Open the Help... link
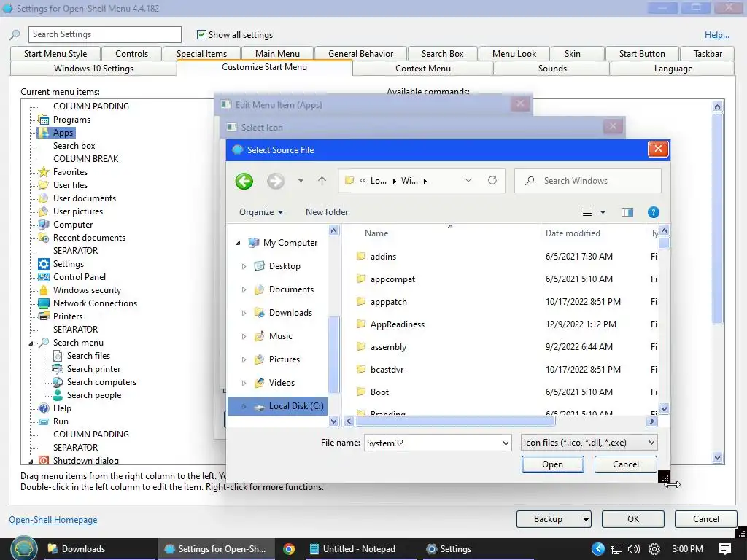The image size is (747, 560). click(x=717, y=35)
